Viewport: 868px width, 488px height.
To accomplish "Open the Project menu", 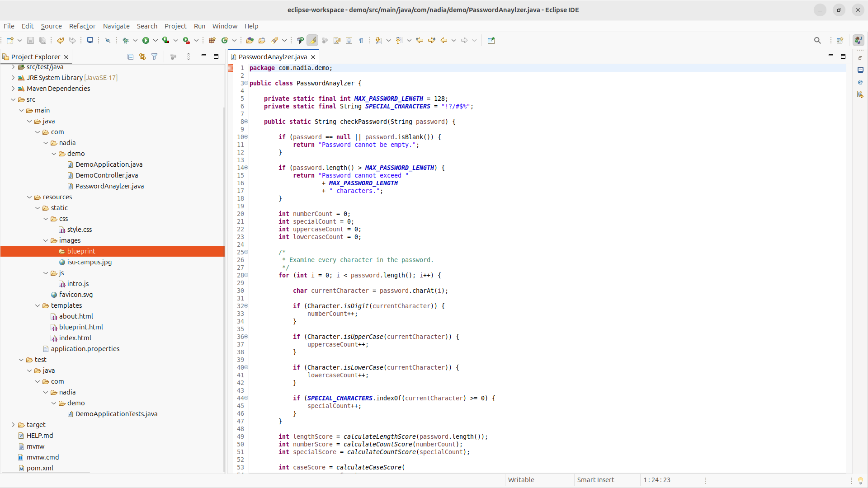I will [x=175, y=26].
